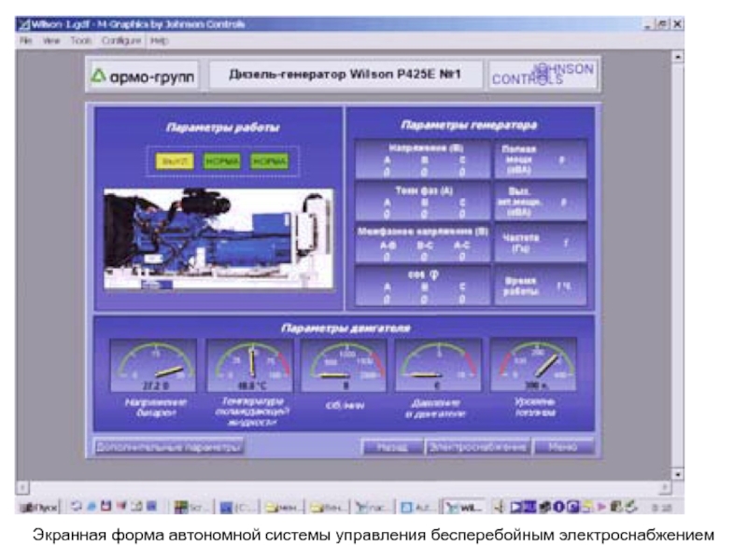Viewport: 747px width, 560px height.
Task: Open the Tools menu
Action: click(80, 41)
